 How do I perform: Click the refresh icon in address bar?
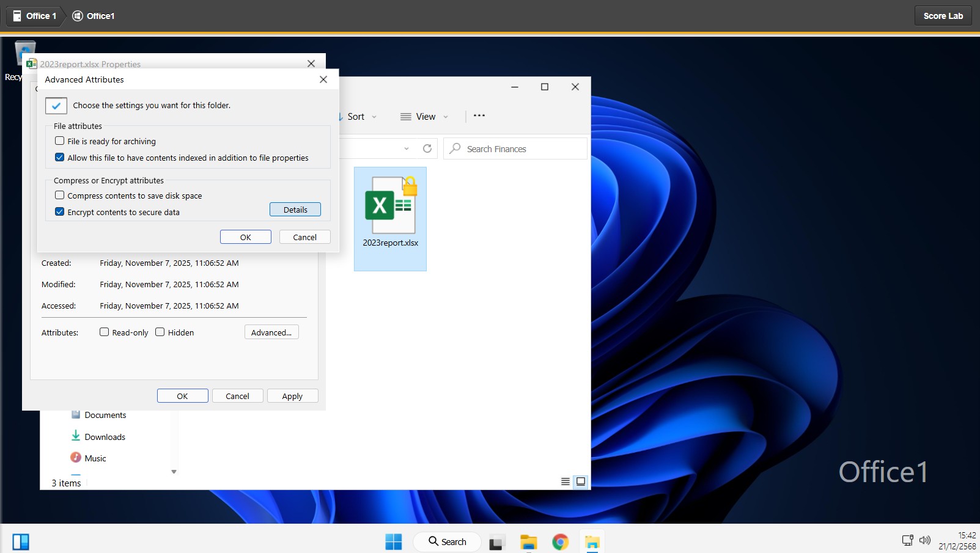click(x=427, y=148)
